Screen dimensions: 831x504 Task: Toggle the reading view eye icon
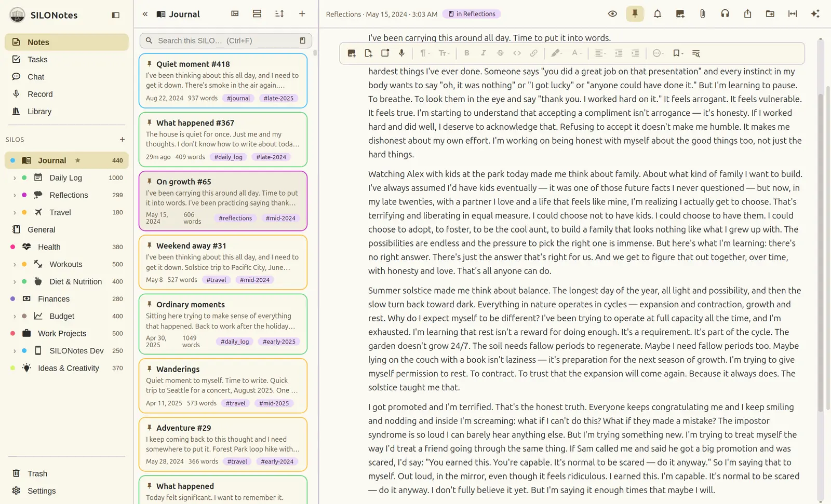coord(612,14)
